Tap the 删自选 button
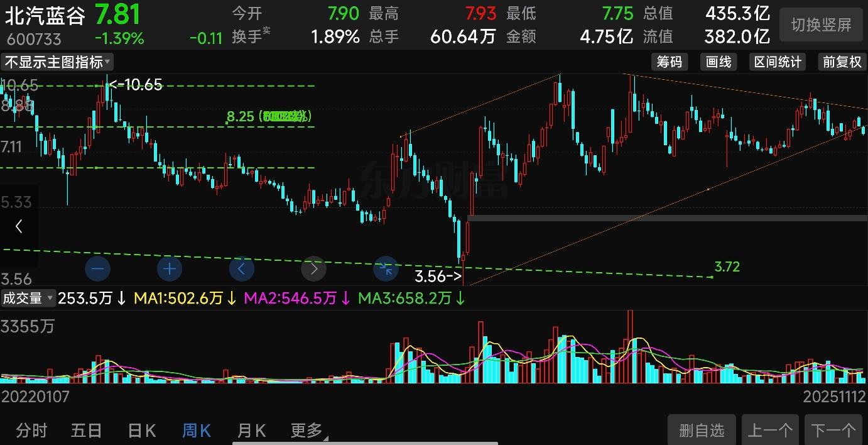 pos(702,430)
